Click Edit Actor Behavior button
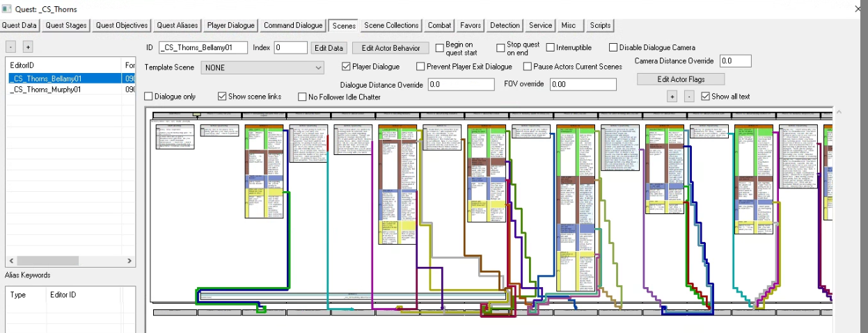 point(390,48)
